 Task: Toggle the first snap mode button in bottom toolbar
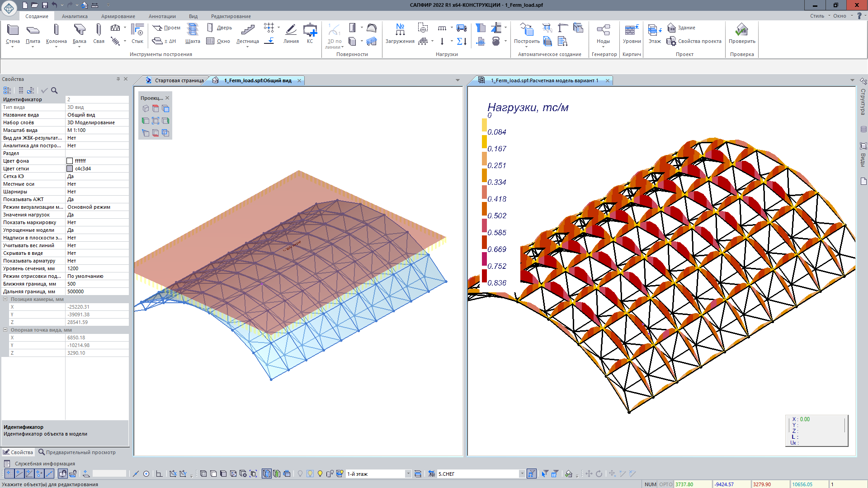click(9, 474)
